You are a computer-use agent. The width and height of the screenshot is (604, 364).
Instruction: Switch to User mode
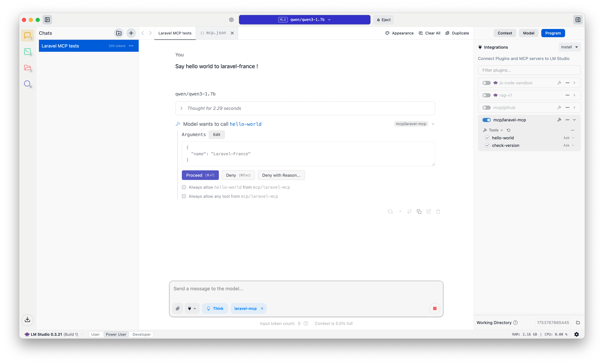95,334
